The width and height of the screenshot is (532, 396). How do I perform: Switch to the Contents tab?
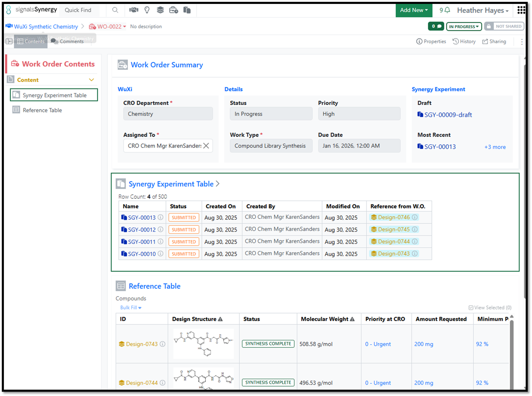pos(31,41)
